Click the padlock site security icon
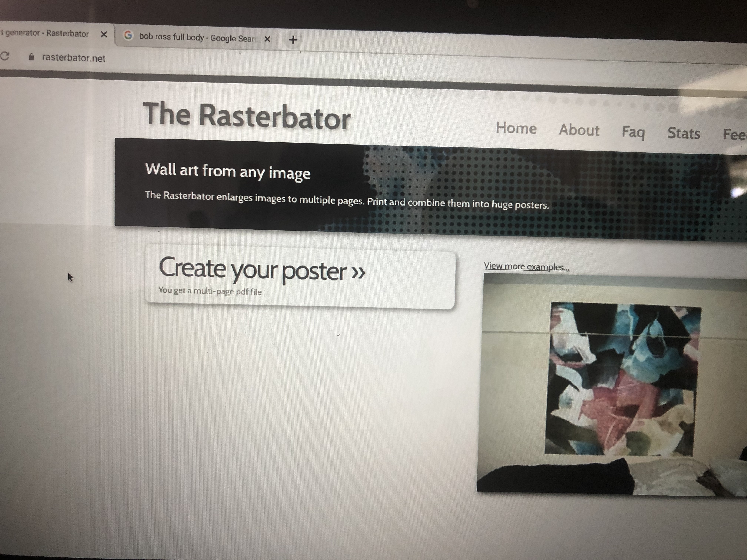The height and width of the screenshot is (560, 747). click(x=31, y=57)
